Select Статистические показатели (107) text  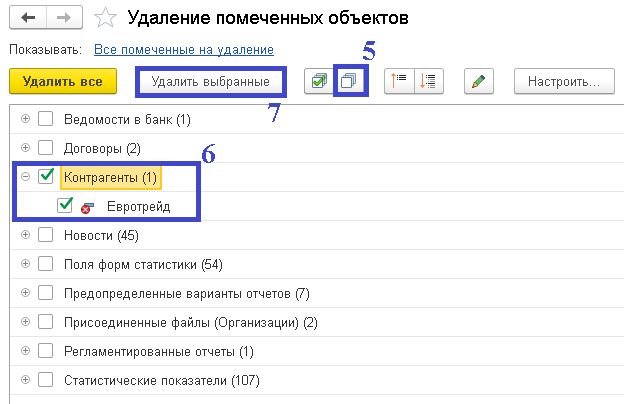tap(162, 381)
